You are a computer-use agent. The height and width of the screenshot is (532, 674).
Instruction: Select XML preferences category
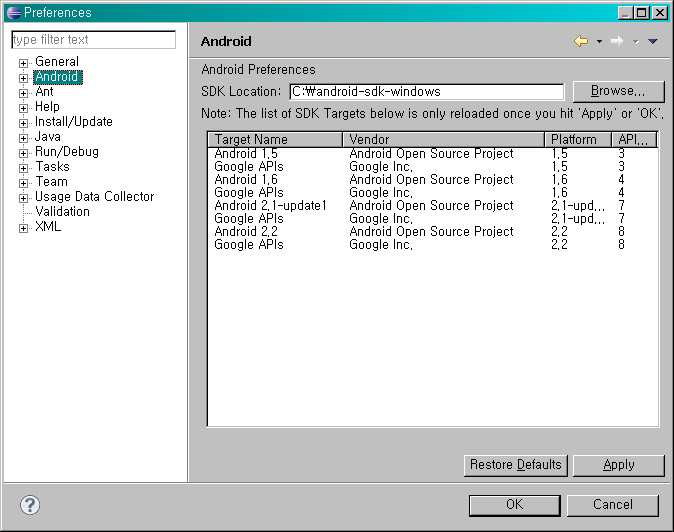(48, 227)
